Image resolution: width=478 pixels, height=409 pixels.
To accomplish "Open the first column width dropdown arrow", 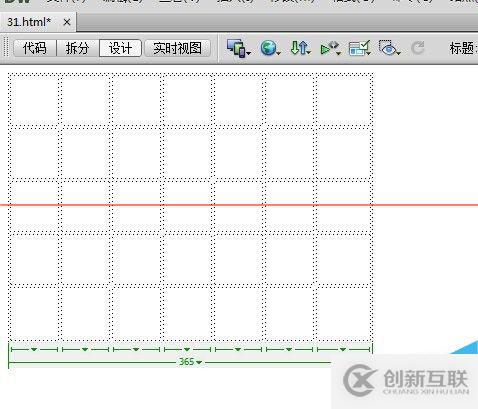I will 34,349.
